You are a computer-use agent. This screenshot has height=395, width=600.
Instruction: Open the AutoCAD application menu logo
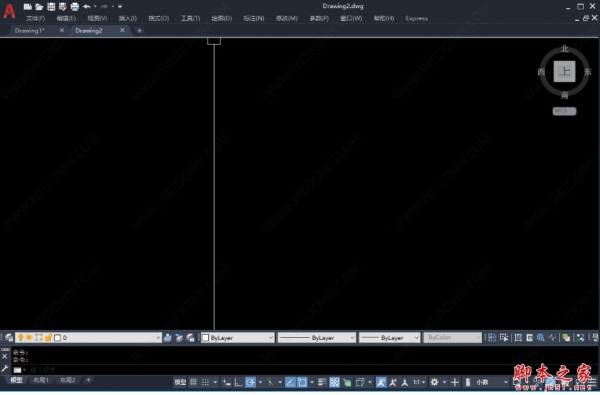pos(9,11)
